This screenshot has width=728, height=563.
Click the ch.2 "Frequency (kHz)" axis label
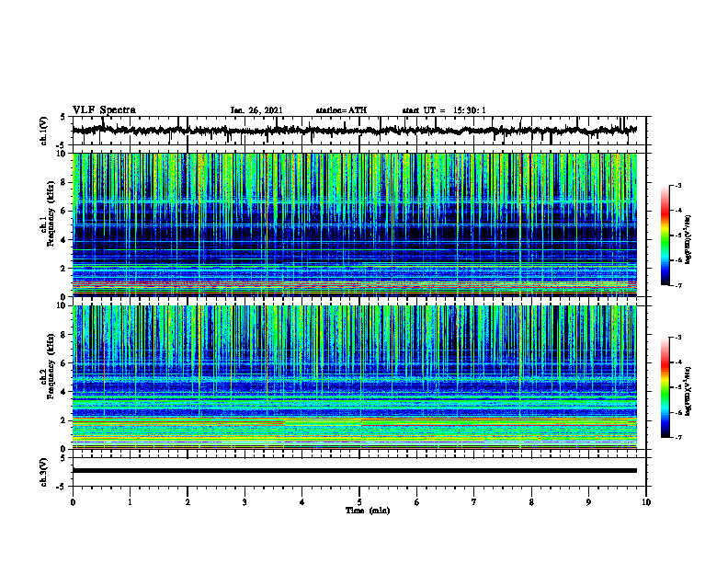tap(51, 366)
